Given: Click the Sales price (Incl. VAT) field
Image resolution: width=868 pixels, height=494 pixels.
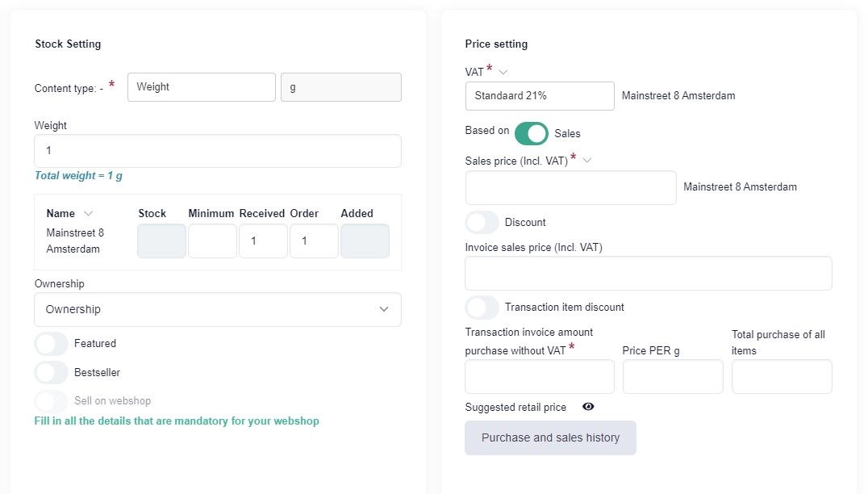Looking at the screenshot, I should 570,187.
